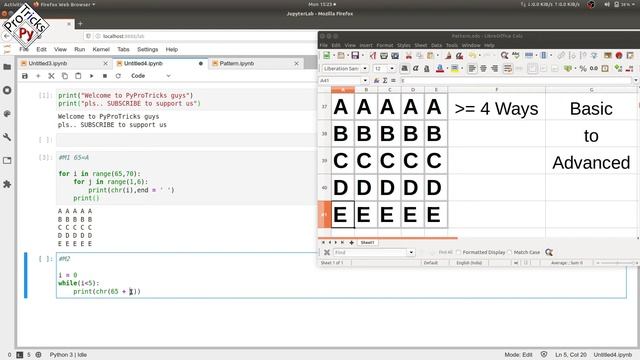Align cell text right in Calc

pos(494,69)
